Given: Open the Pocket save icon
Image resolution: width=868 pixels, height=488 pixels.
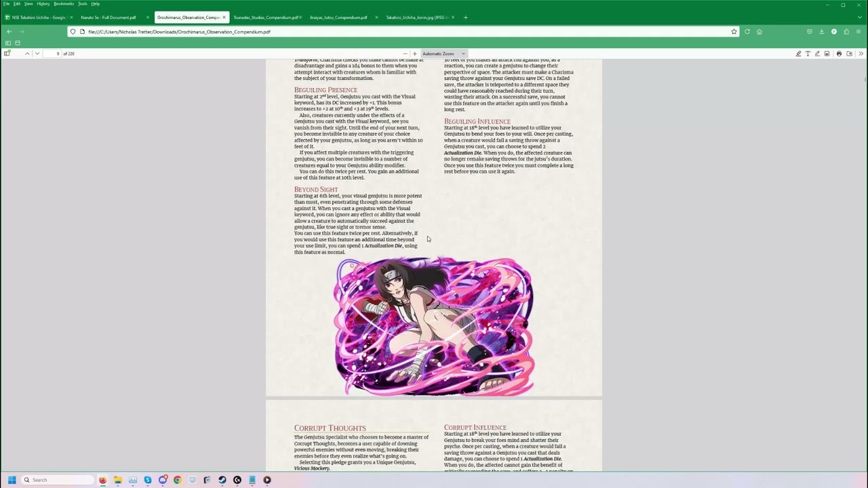Looking at the screenshot, I should click(x=809, y=31).
